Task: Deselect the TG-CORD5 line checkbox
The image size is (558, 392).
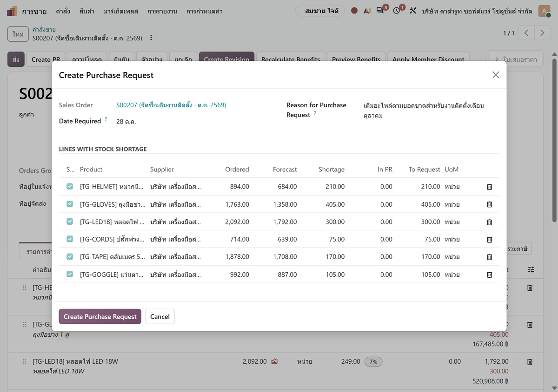Action: point(70,239)
